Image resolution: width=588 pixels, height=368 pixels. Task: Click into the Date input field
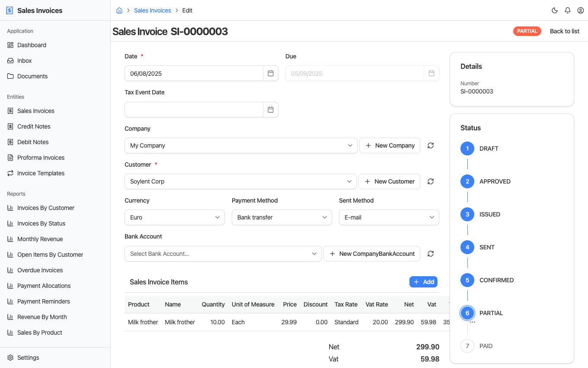[x=194, y=74]
